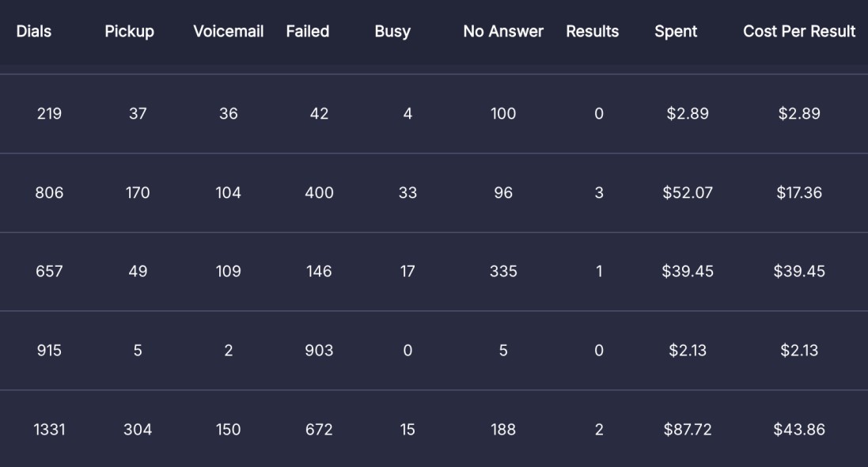The height and width of the screenshot is (467, 868).
Task: Click the 915 dials cell
Action: (x=49, y=351)
